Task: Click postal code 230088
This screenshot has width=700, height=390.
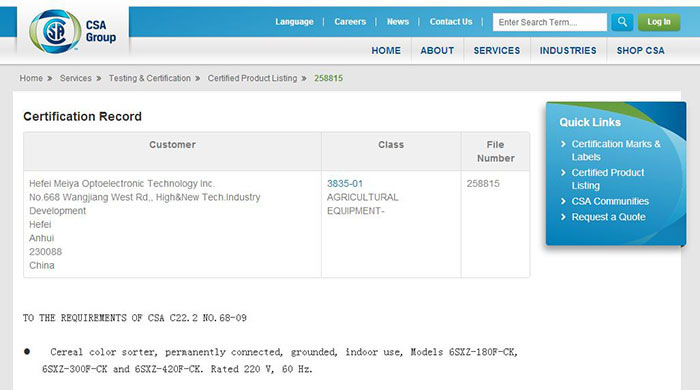Action: (x=46, y=252)
